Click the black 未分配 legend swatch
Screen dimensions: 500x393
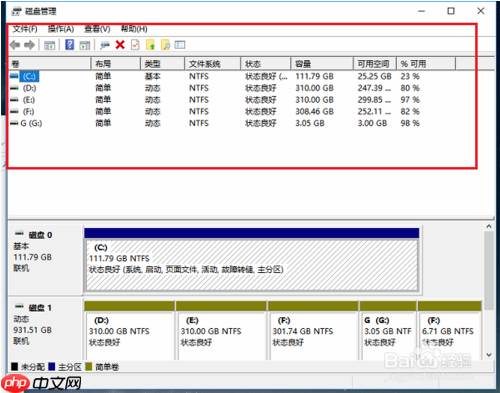pos(14,367)
